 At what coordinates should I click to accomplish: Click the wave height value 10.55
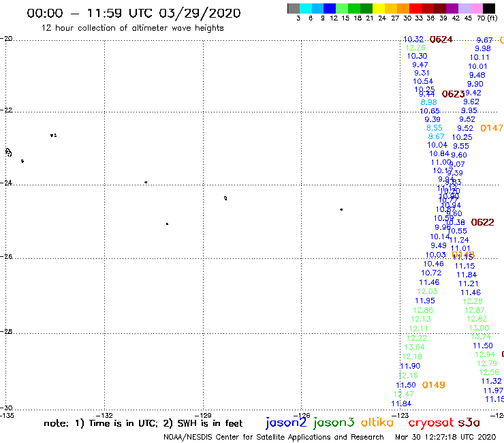(x=458, y=231)
